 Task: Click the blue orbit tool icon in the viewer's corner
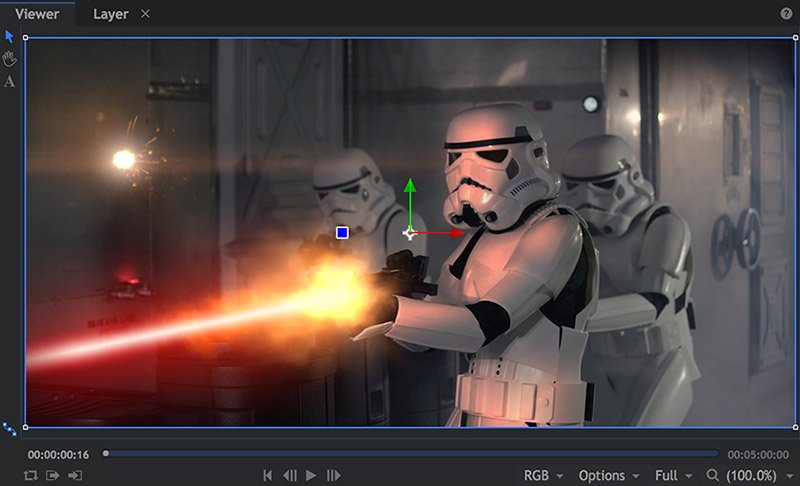[10, 429]
